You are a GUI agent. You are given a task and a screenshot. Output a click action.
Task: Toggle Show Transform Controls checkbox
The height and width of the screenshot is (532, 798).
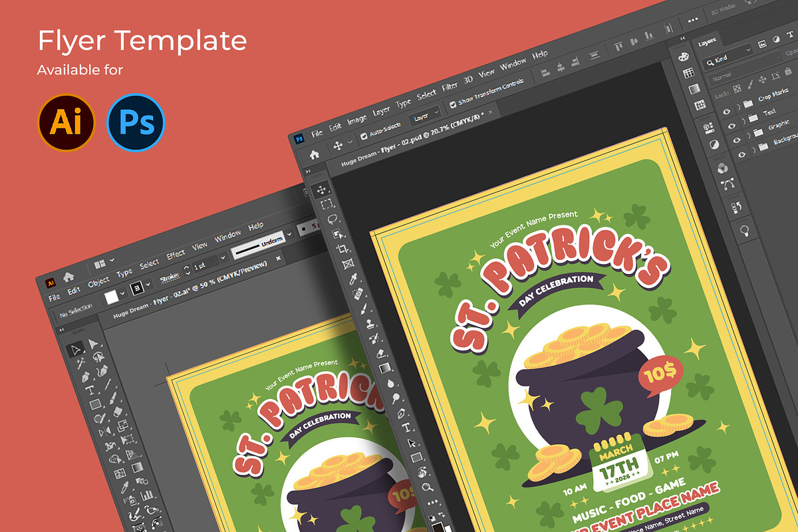453,104
